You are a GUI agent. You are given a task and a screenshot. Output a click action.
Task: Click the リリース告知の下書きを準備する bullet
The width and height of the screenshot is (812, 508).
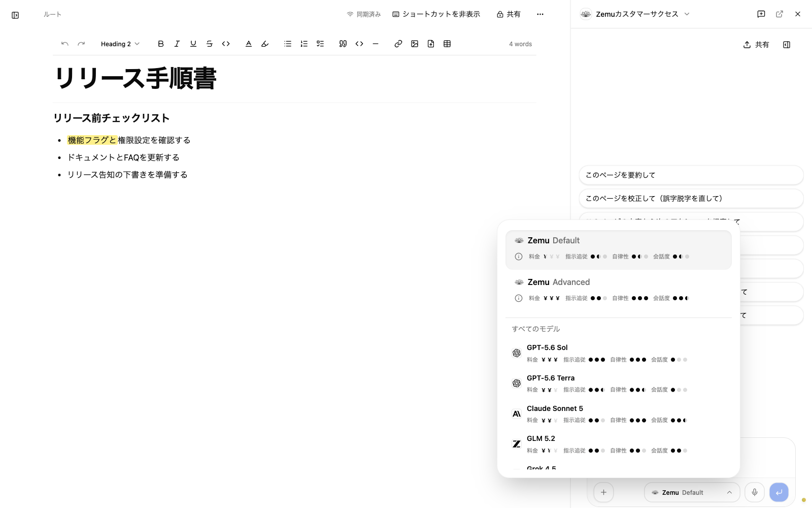coord(127,175)
